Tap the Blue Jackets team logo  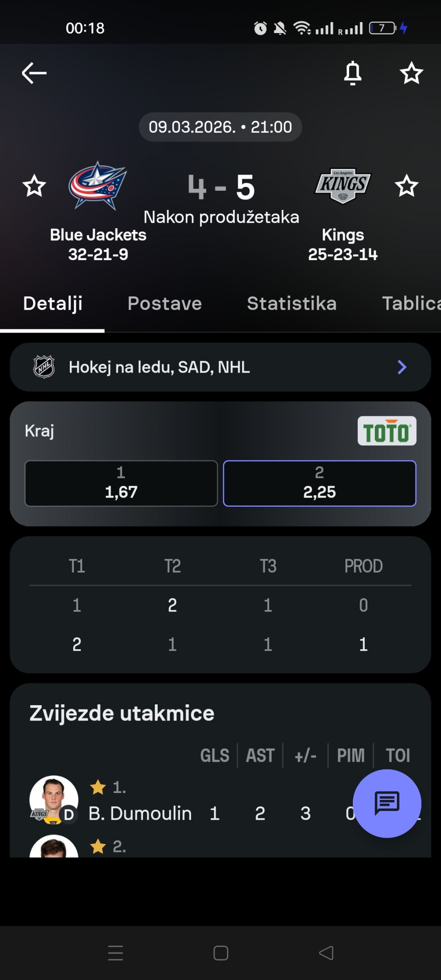coord(97,186)
